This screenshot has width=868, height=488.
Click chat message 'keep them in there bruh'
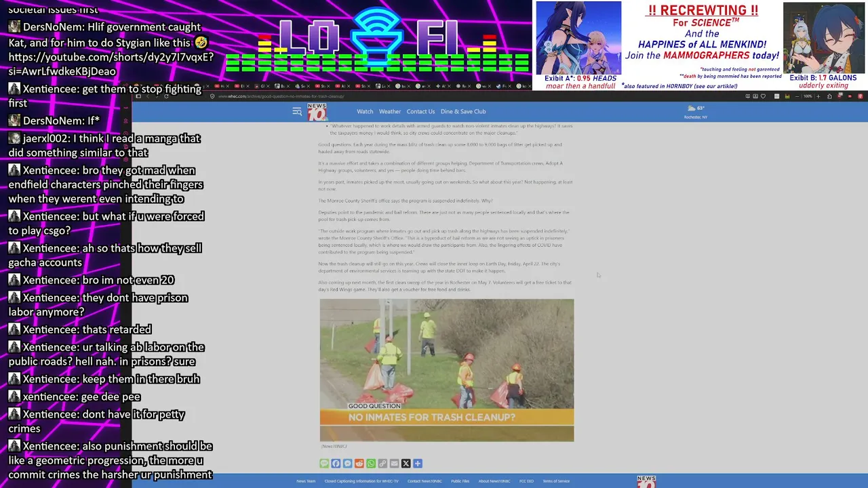(x=140, y=379)
